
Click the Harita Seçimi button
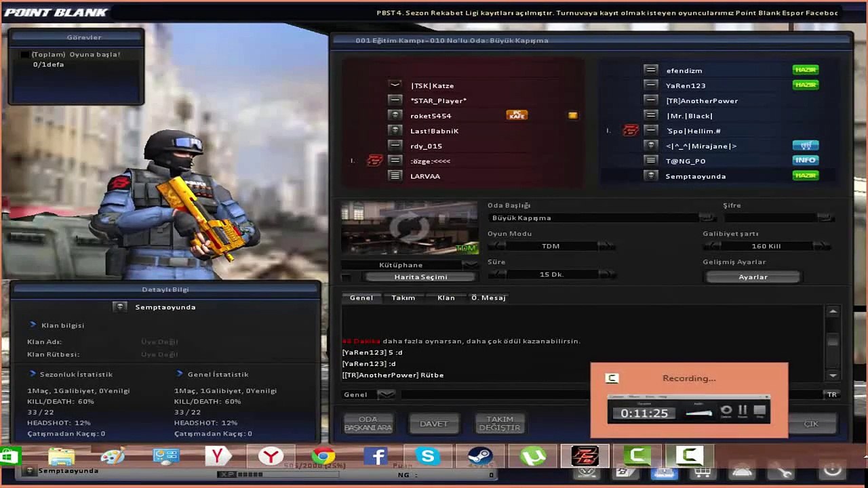click(x=420, y=277)
